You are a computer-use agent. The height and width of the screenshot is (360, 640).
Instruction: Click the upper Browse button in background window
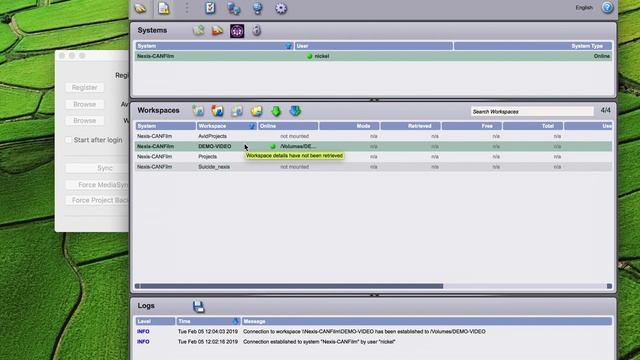coord(84,104)
